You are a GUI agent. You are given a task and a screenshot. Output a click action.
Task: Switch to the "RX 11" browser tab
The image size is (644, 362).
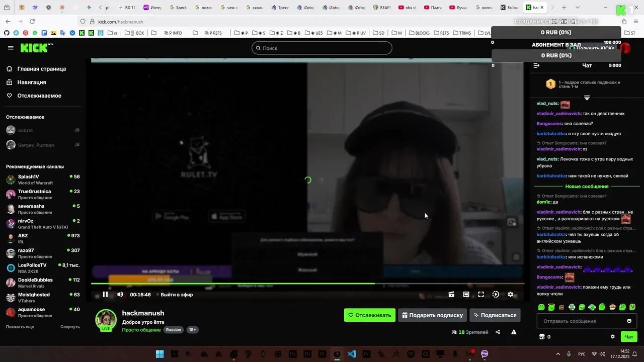(x=126, y=8)
